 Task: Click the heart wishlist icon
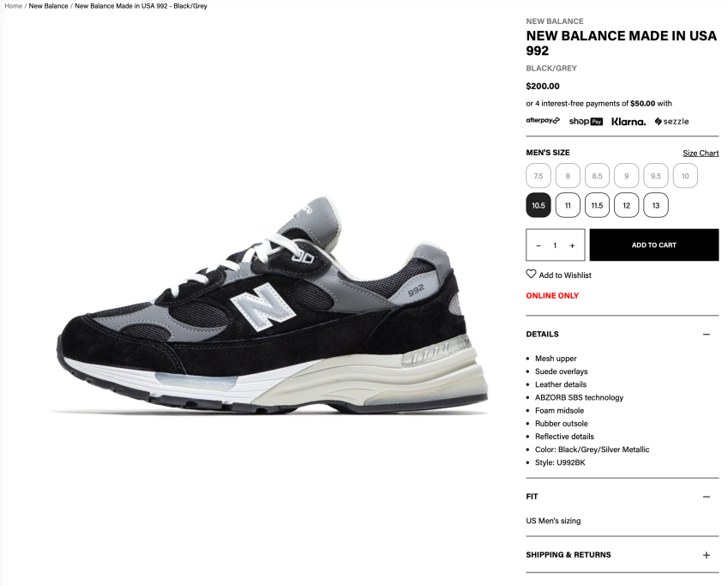[x=531, y=275]
